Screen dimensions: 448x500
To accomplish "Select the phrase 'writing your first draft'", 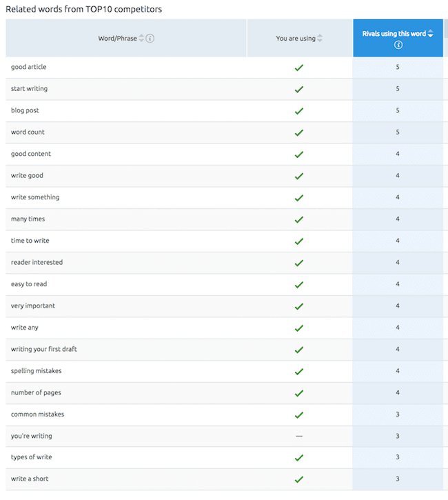I will 43,349.
